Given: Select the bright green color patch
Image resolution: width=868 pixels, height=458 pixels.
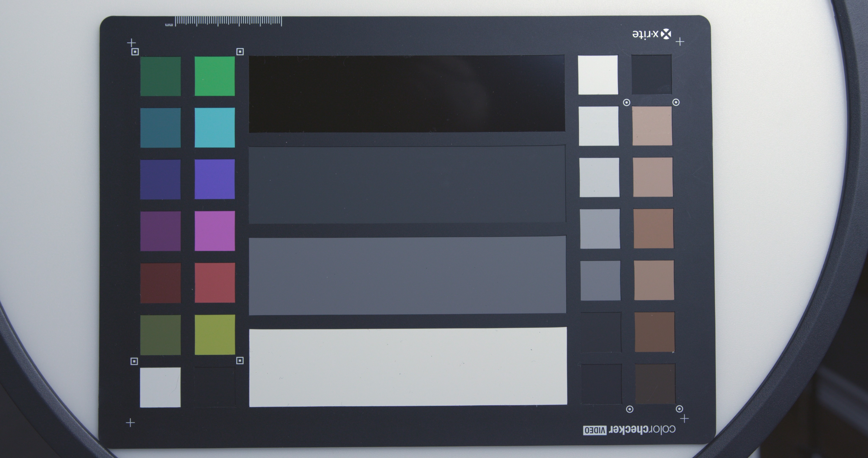Looking at the screenshot, I should click(x=215, y=76).
